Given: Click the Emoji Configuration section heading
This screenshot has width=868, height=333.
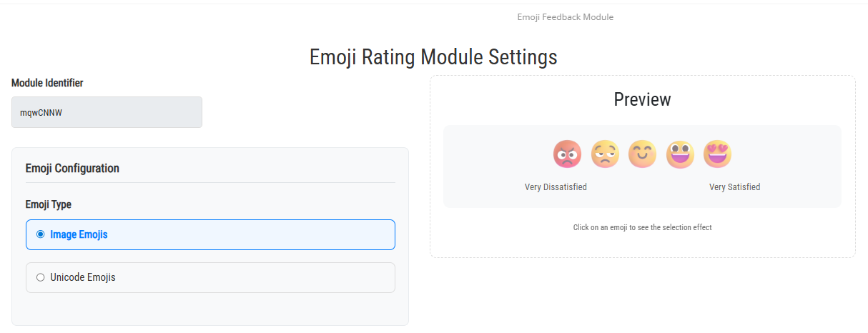Looking at the screenshot, I should (72, 169).
